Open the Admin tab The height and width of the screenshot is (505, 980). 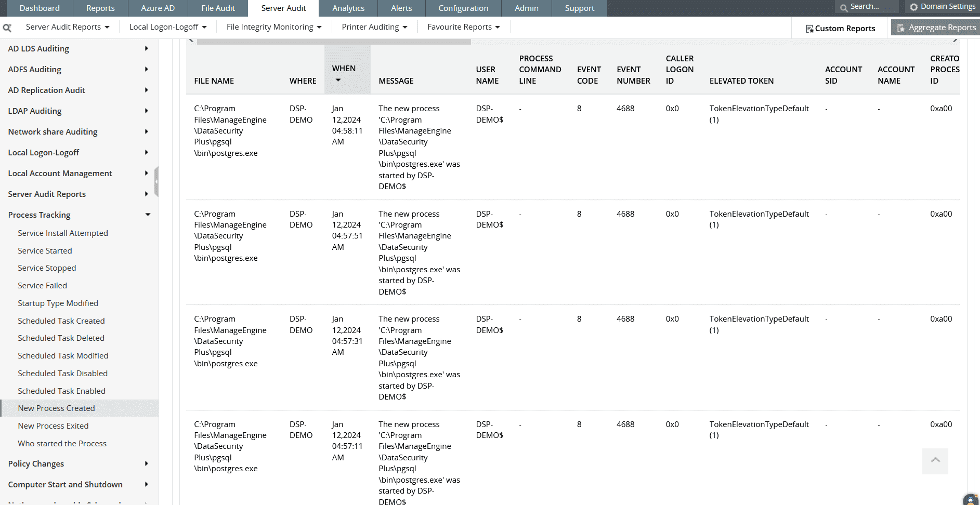coord(526,8)
